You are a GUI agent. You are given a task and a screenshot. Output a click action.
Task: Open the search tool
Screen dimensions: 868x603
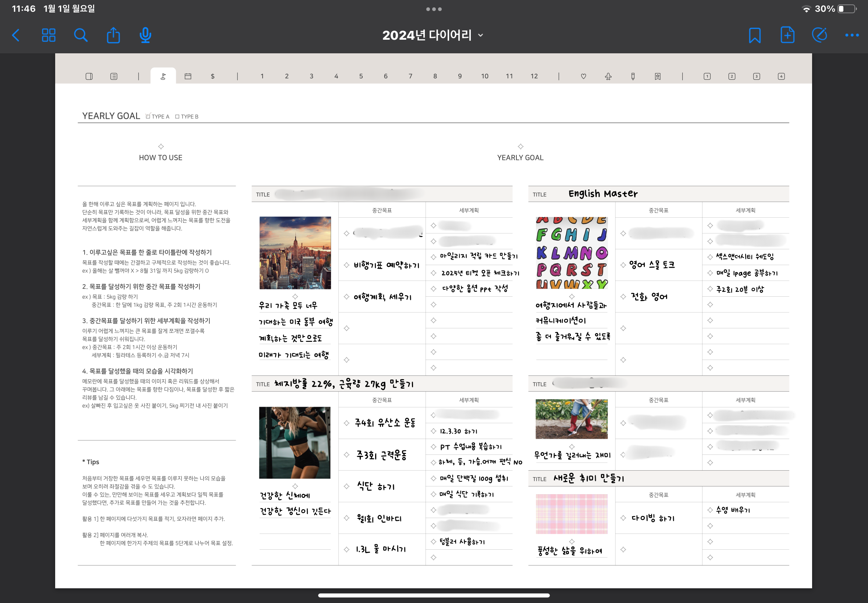(x=81, y=35)
